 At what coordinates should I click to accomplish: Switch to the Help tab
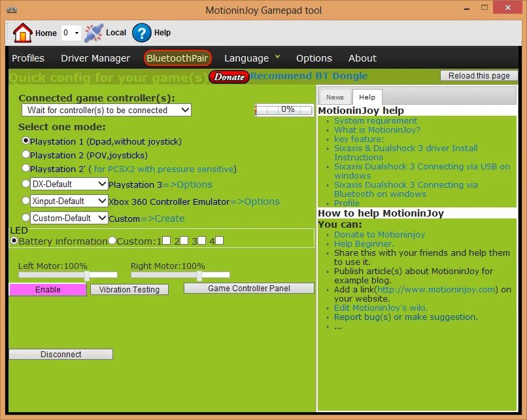pyautogui.click(x=367, y=97)
